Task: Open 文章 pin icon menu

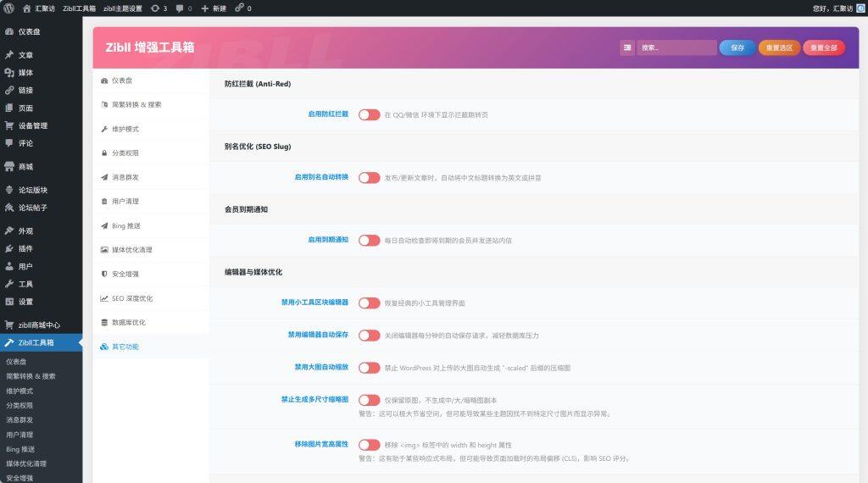Action: click(41, 55)
